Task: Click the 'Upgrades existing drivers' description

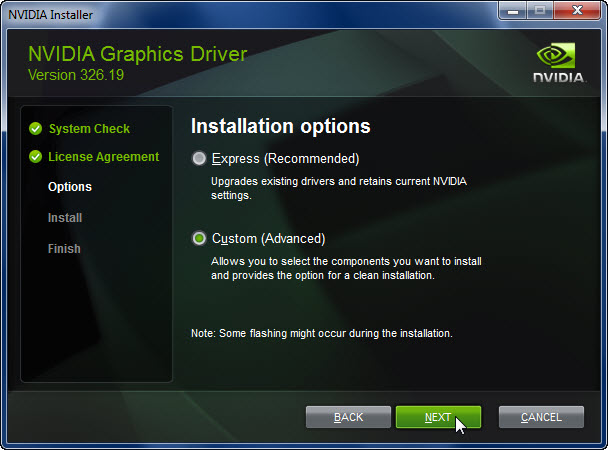Action: pos(339,188)
